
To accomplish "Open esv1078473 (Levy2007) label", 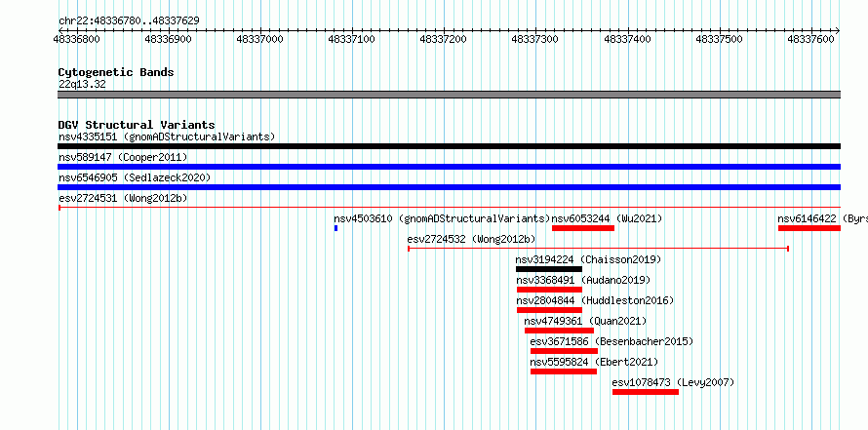I will (673, 382).
